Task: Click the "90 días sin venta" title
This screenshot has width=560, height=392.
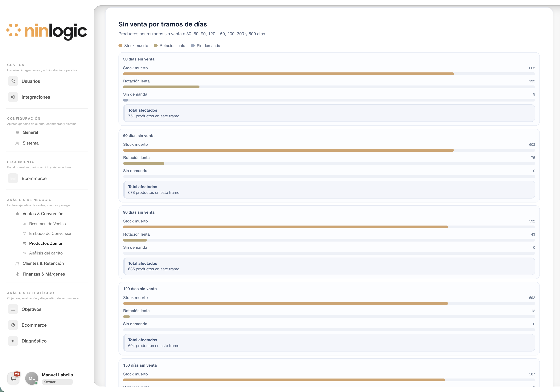Action: click(x=139, y=212)
